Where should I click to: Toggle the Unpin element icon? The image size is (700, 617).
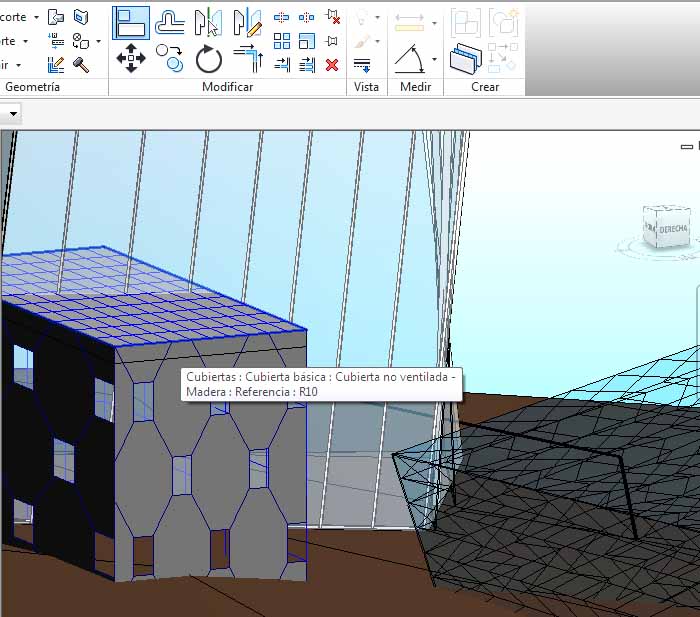tap(332, 17)
